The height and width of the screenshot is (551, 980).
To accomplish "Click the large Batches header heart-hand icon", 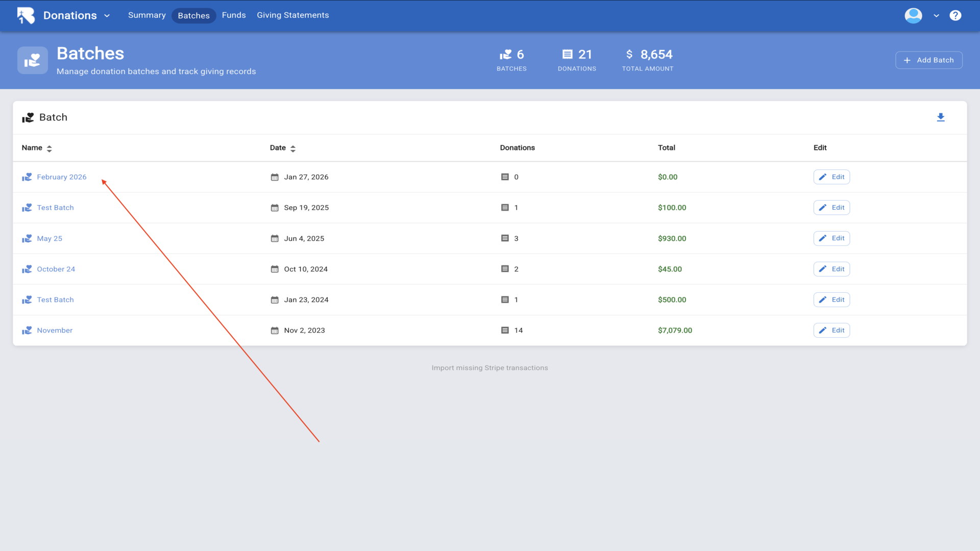I will (33, 60).
